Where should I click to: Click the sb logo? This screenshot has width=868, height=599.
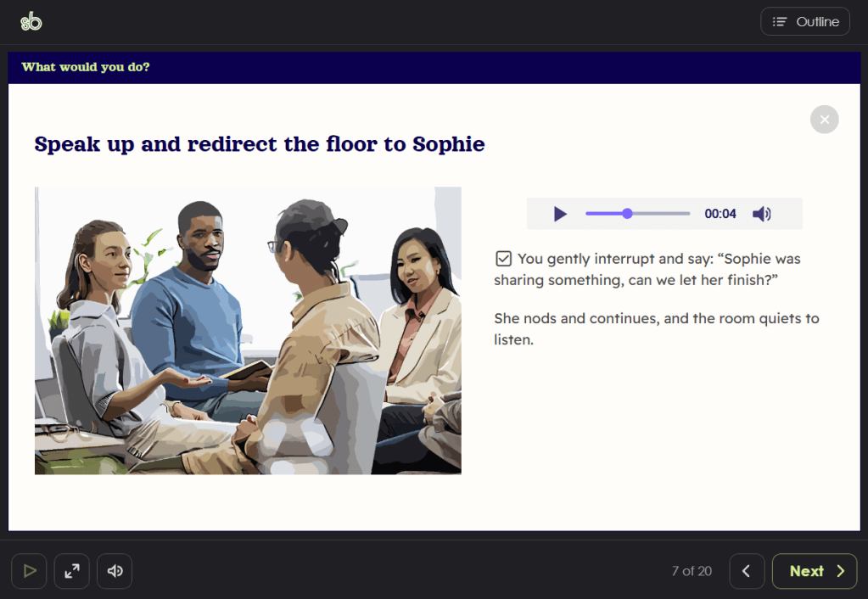pos(31,22)
